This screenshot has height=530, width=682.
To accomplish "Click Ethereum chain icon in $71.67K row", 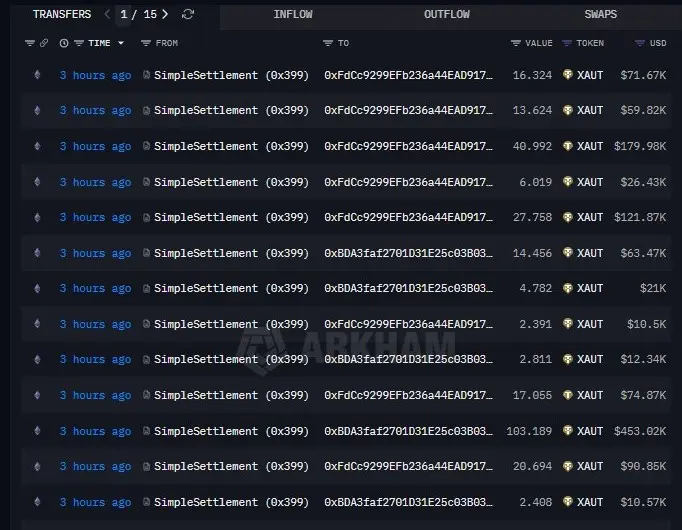I will [37, 75].
